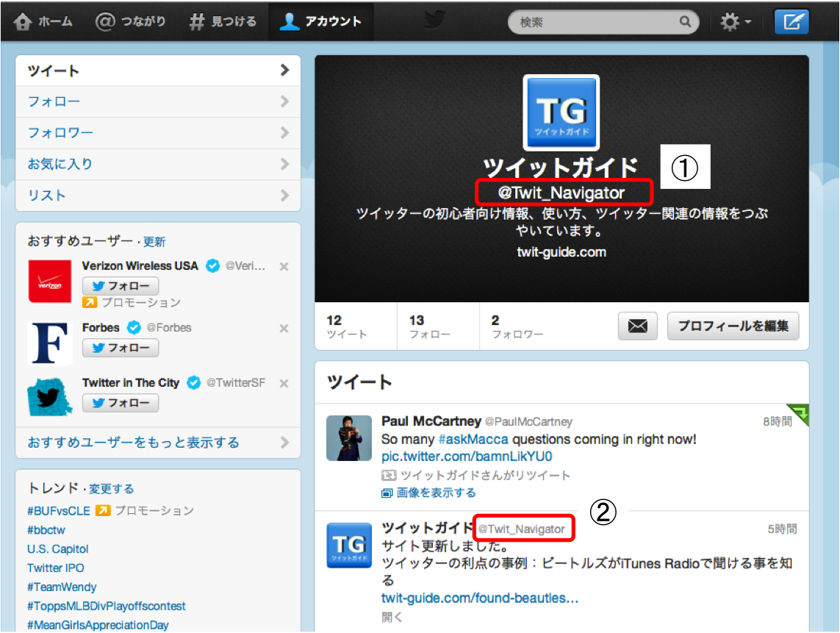Follow Verizon Wireless USA

[121, 286]
